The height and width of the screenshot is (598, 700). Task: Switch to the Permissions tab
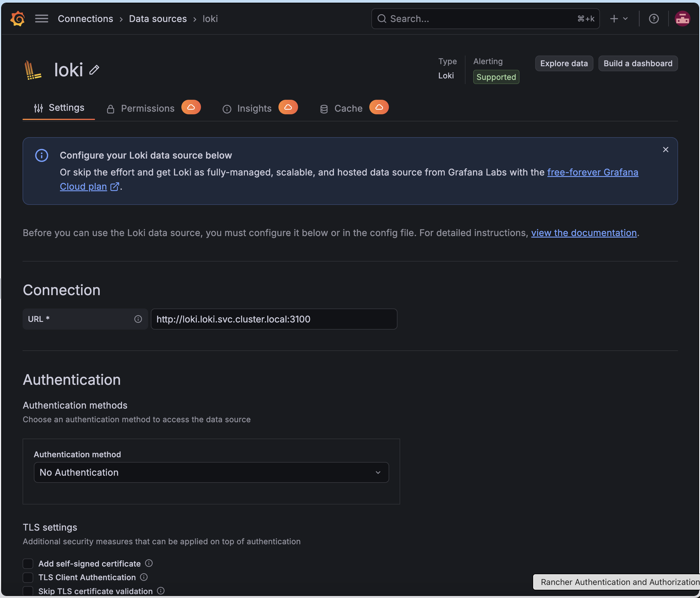click(x=140, y=108)
